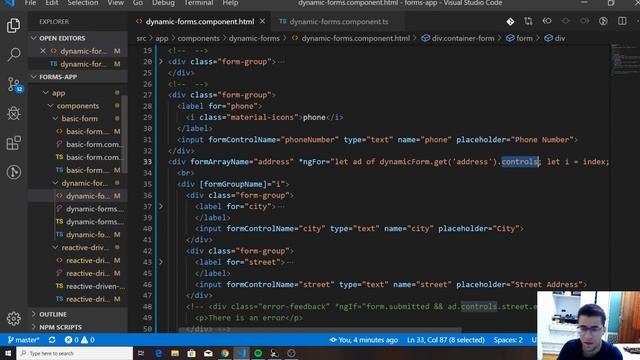Unfold the label block at line 37
640x360 pixels.
[161, 207]
